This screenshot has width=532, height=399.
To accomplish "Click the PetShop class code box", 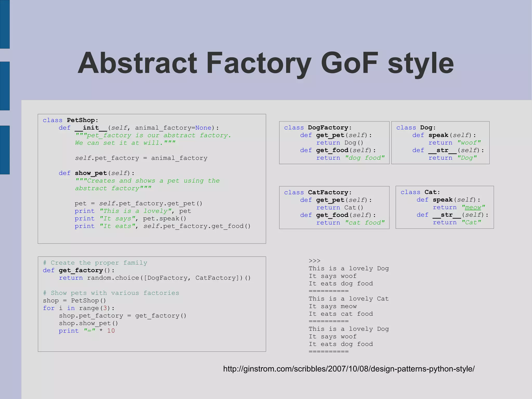I will 152,179.
